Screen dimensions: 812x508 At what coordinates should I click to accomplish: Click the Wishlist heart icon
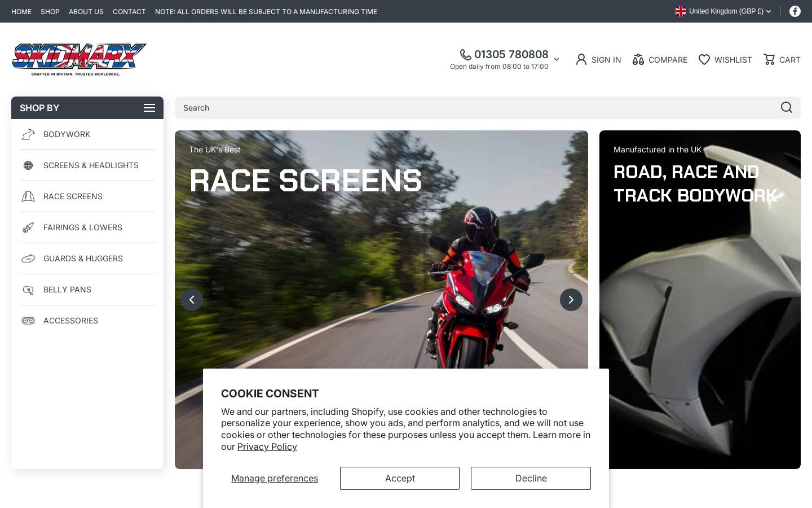tap(704, 59)
